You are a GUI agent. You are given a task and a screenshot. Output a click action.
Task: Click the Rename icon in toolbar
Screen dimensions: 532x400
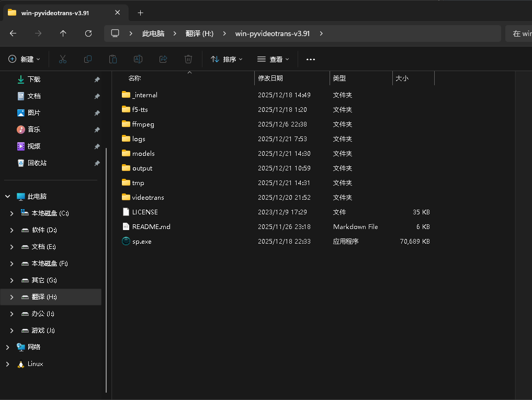(x=138, y=59)
